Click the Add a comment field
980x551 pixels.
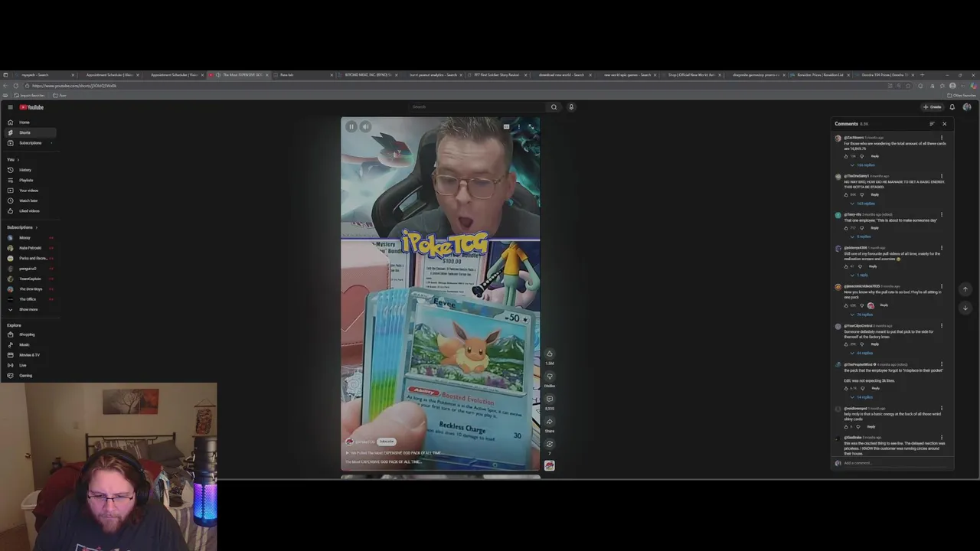[896, 463]
